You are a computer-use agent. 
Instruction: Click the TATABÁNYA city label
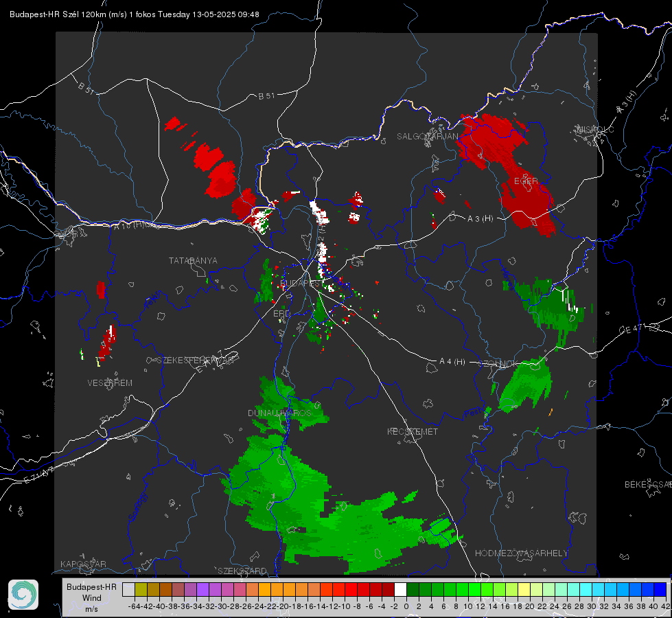[x=193, y=261]
